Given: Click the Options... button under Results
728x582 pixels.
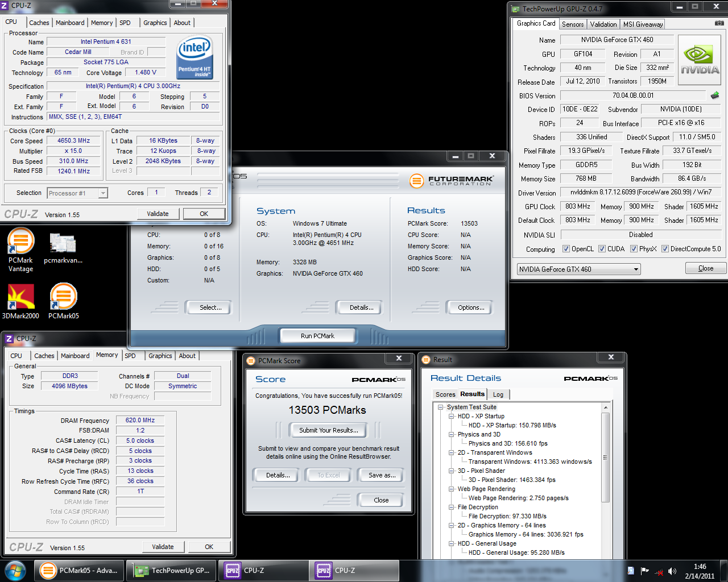Looking at the screenshot, I should [471, 307].
